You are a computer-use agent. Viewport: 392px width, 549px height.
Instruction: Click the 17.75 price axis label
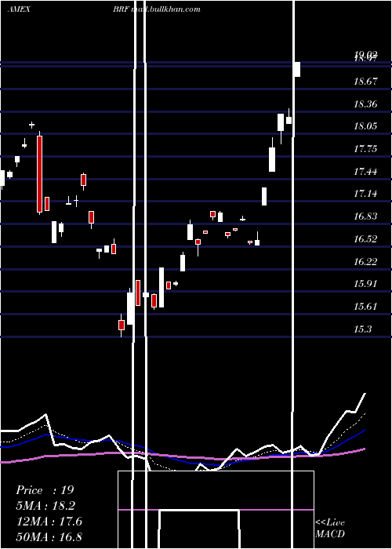[x=365, y=149]
